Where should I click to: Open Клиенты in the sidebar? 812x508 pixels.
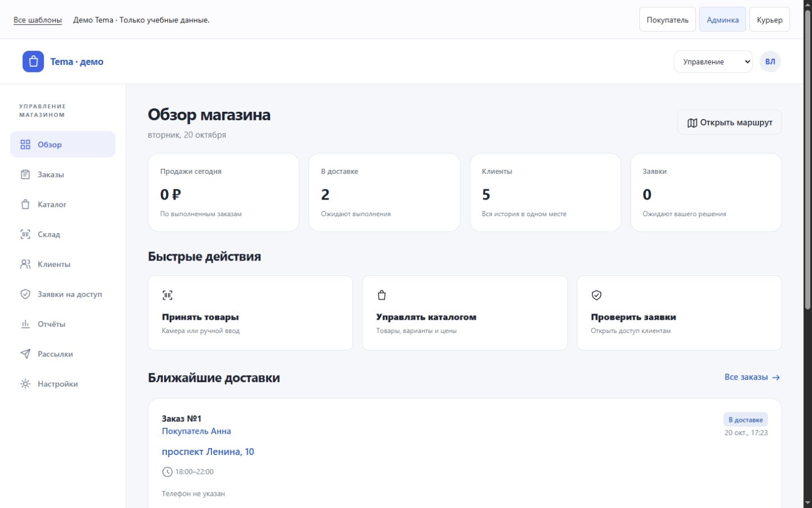coord(63,264)
